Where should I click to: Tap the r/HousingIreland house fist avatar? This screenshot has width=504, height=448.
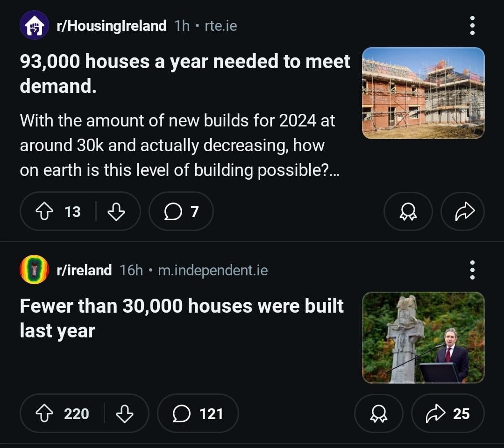click(x=35, y=25)
